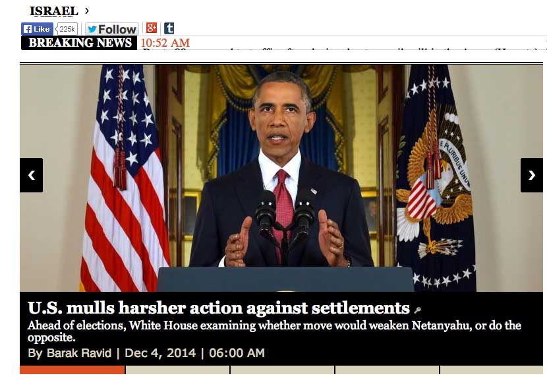Go to previous slide arrow

(32, 175)
